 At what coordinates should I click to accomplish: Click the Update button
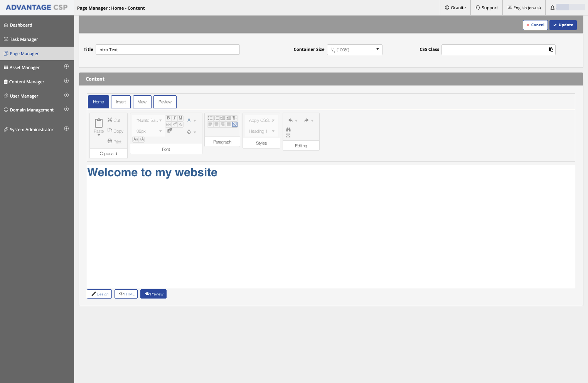[x=563, y=25]
